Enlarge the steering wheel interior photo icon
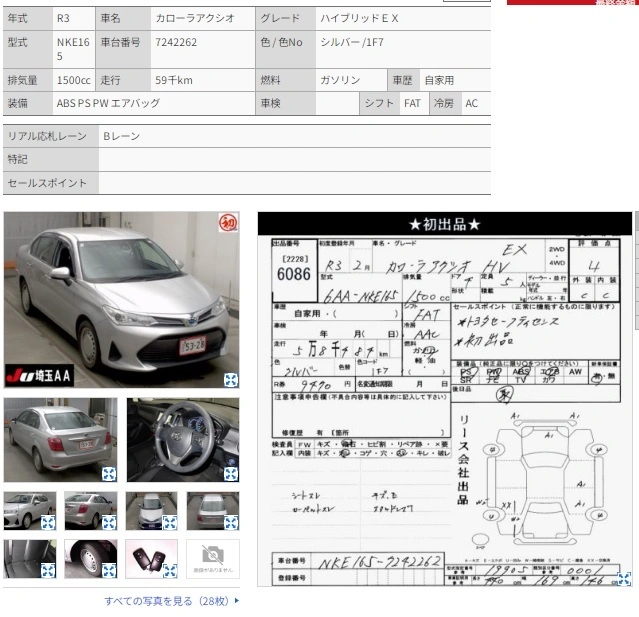Screen dimensions: 639x617 [231, 474]
